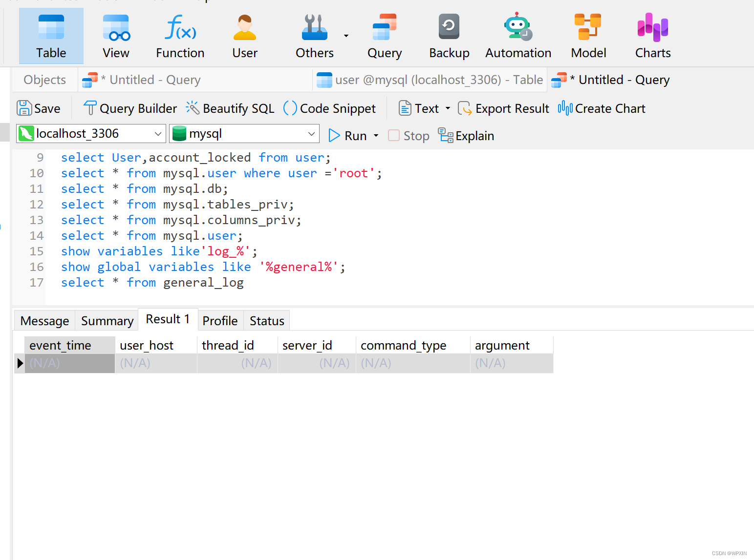Screen dimensions: 754x560
Task: Open the Backup section icon
Action: coord(449,36)
